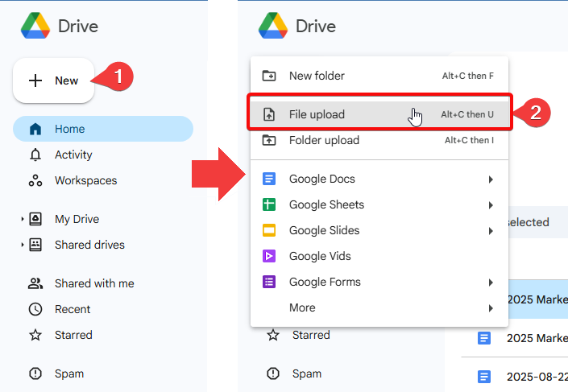The height and width of the screenshot is (392, 568).
Task: Click the Workspaces circles icon
Action: (35, 180)
